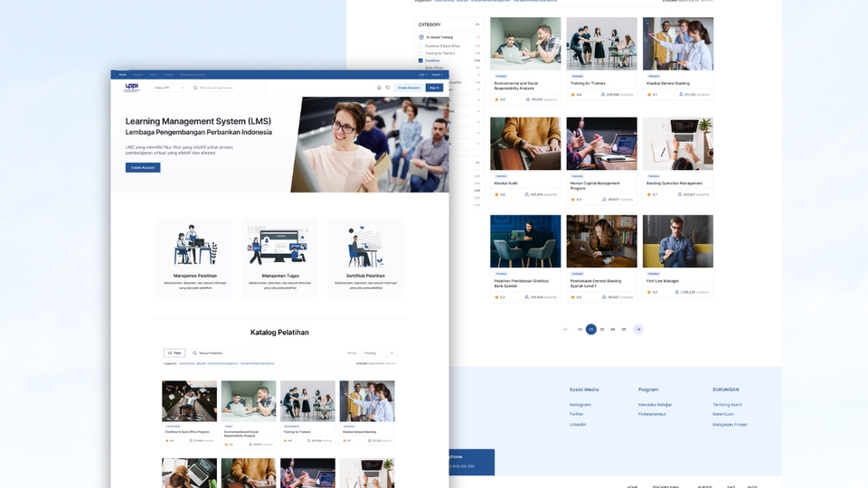Collapse the CATEGORY filter panel

click(477, 24)
